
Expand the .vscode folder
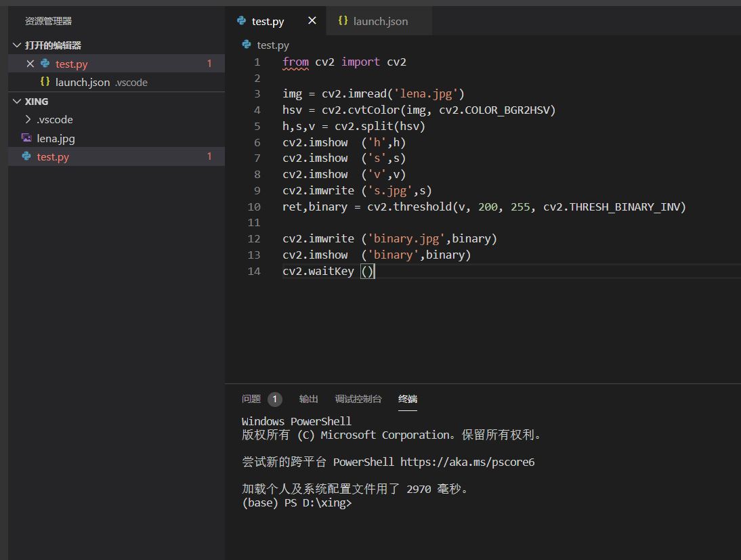pyautogui.click(x=28, y=119)
